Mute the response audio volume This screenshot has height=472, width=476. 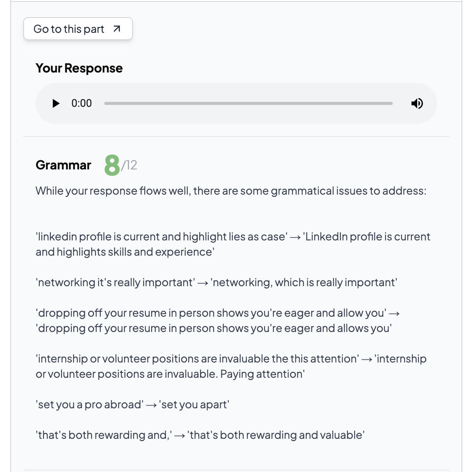[x=417, y=103]
